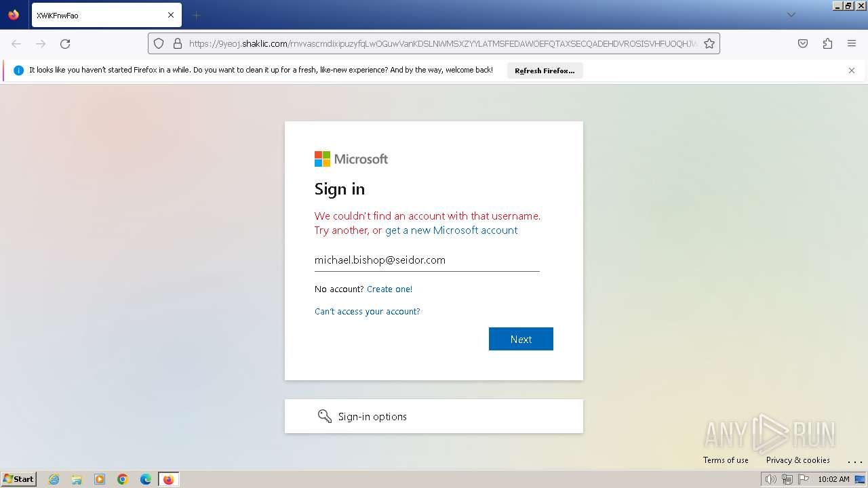Click the network tray icon
Viewport: 868px width, 488px height.
(787, 479)
